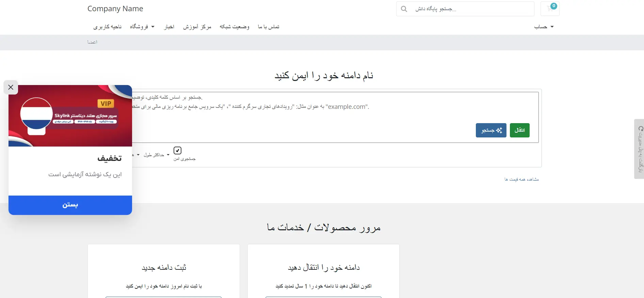Open the shopping cart icon

coord(550,9)
